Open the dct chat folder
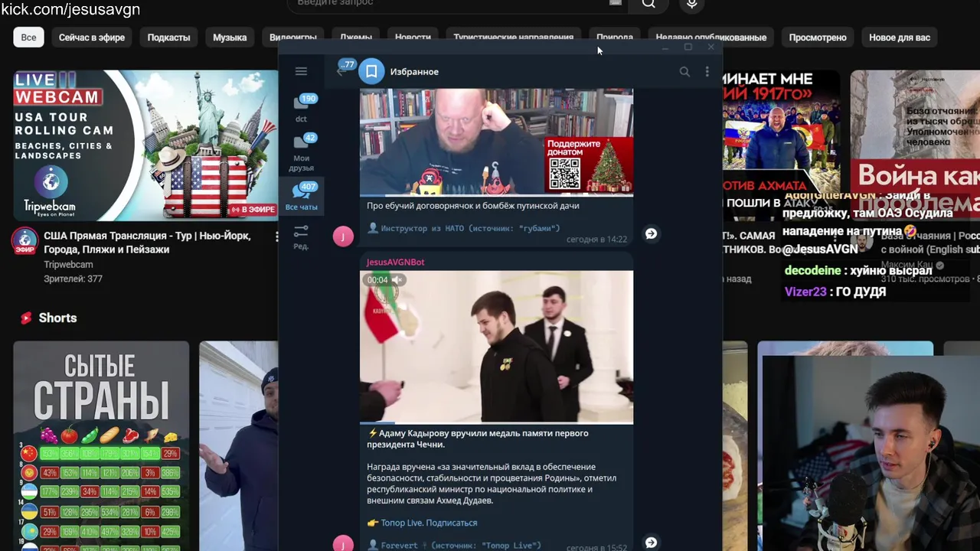Viewport: 980px width, 551px height. pyautogui.click(x=302, y=109)
